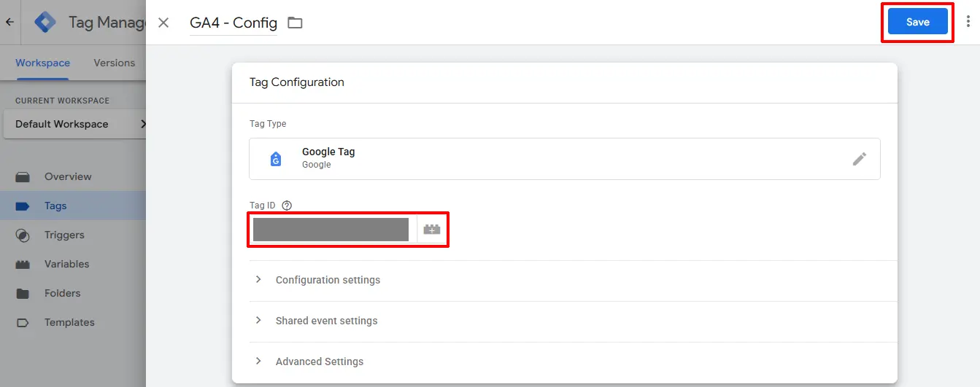Click the Tag Configuration heading
This screenshot has width=980, height=387.
297,82
